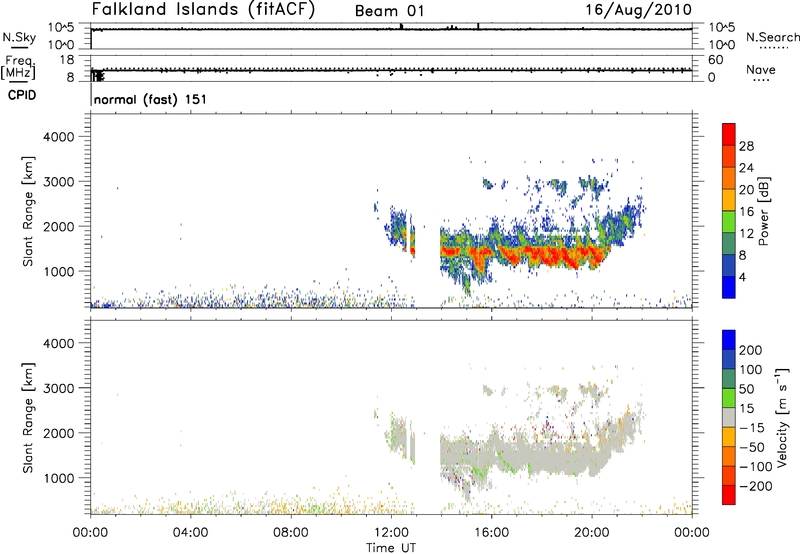Click the 'Velocity [m s-1]' color bar label
Image resolution: width=800 pixels, height=554 pixels.
pyautogui.click(x=782, y=417)
